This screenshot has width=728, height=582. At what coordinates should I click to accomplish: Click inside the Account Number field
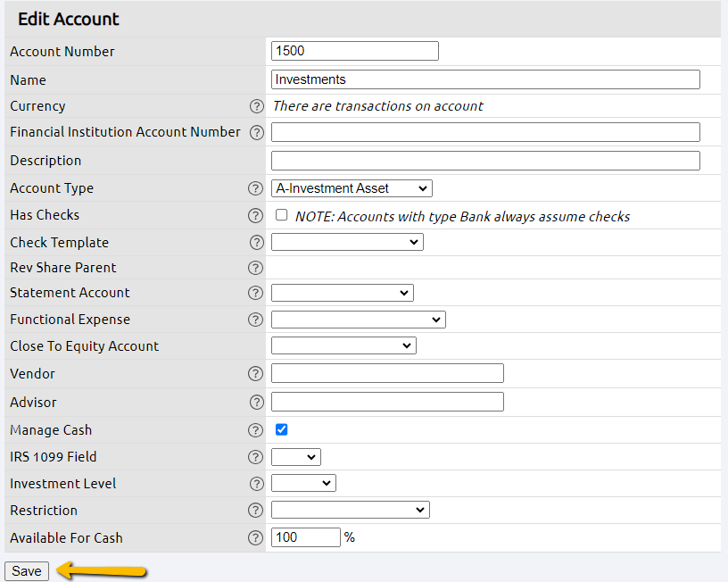(x=354, y=51)
